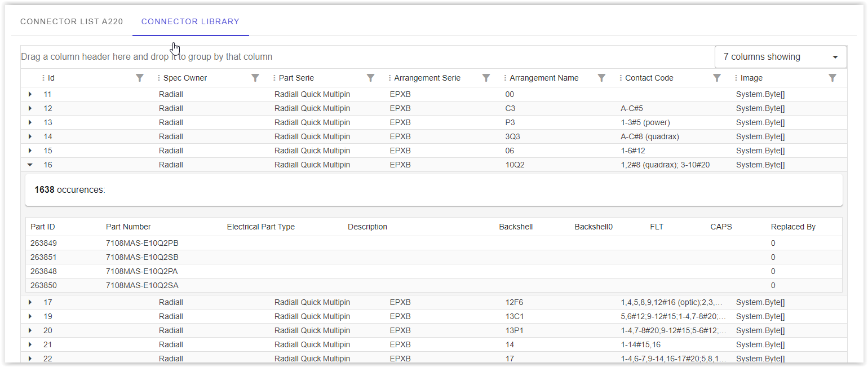Select the CONNECTOR LIBRARY tab
868x367 pixels.
pyautogui.click(x=190, y=21)
